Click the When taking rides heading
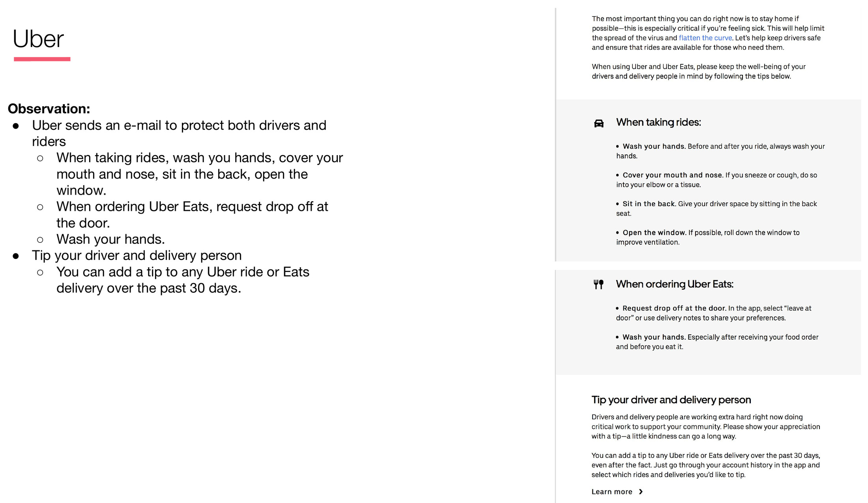 [658, 122]
